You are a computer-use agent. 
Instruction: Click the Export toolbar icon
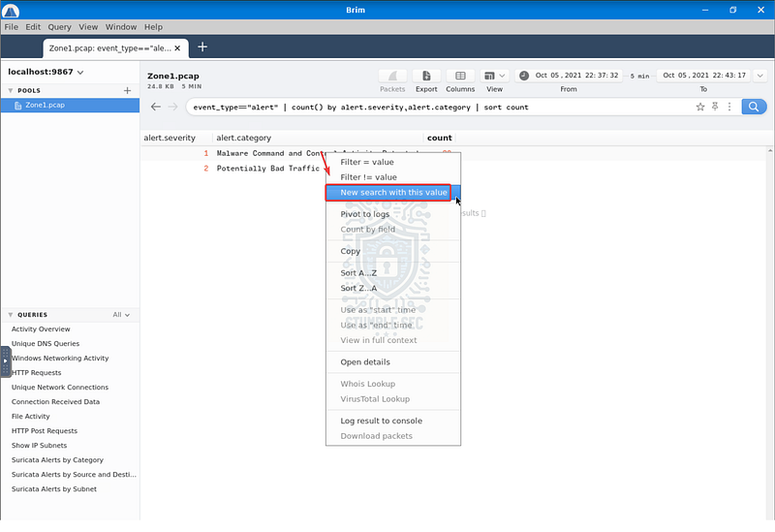(x=426, y=76)
